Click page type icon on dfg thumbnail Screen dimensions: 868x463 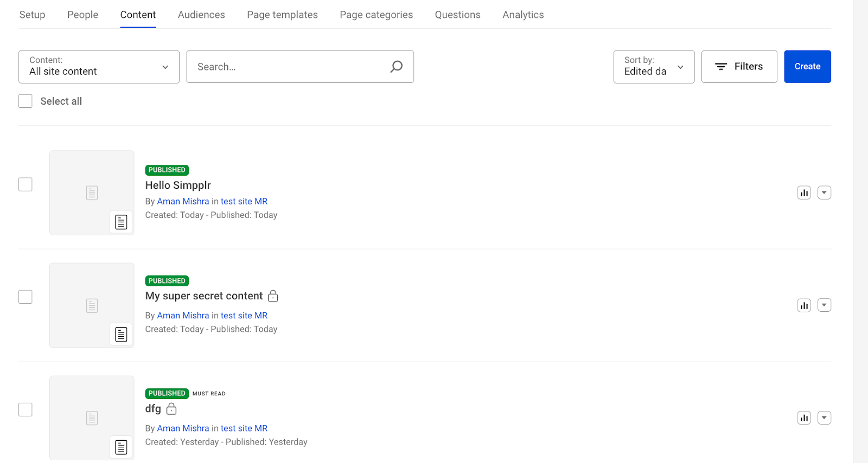click(121, 447)
